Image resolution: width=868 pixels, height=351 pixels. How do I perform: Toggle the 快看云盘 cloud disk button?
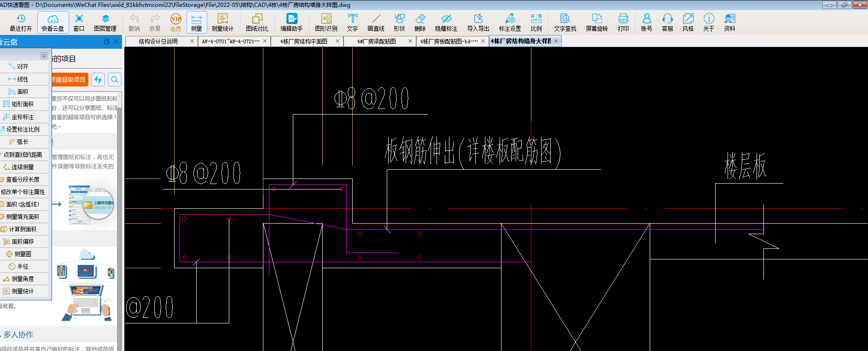(x=53, y=23)
